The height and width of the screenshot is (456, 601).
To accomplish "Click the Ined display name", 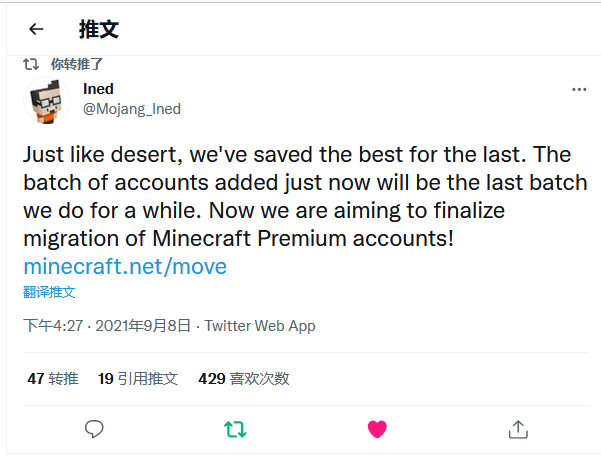I will point(99,89).
